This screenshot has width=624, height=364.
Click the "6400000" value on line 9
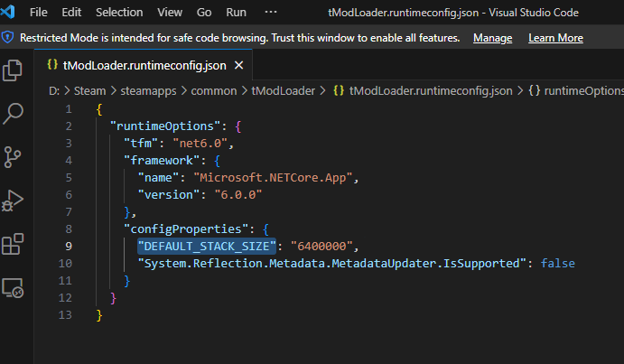click(324, 246)
